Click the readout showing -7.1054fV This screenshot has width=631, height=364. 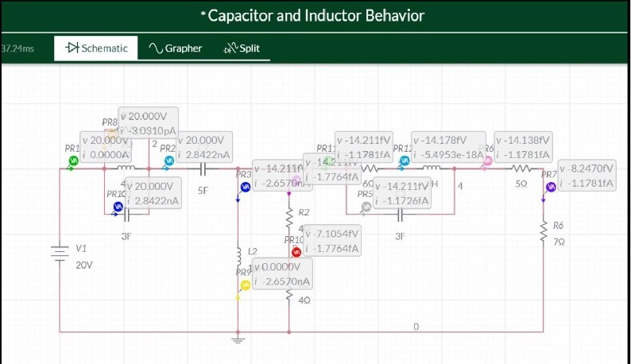point(332,241)
